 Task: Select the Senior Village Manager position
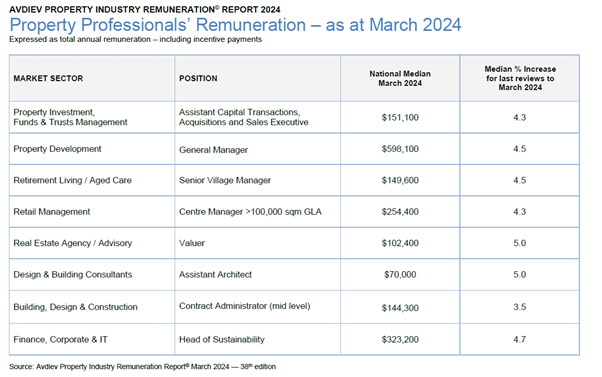[225, 180]
